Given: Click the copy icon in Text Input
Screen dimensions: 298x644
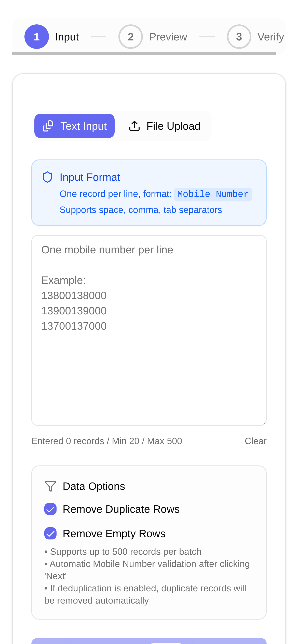Looking at the screenshot, I should (48, 126).
